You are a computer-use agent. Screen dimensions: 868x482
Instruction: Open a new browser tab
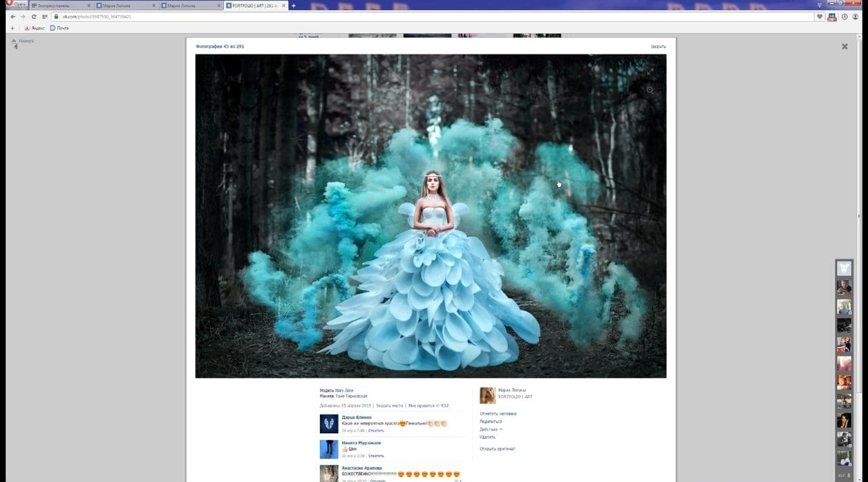tap(294, 5)
